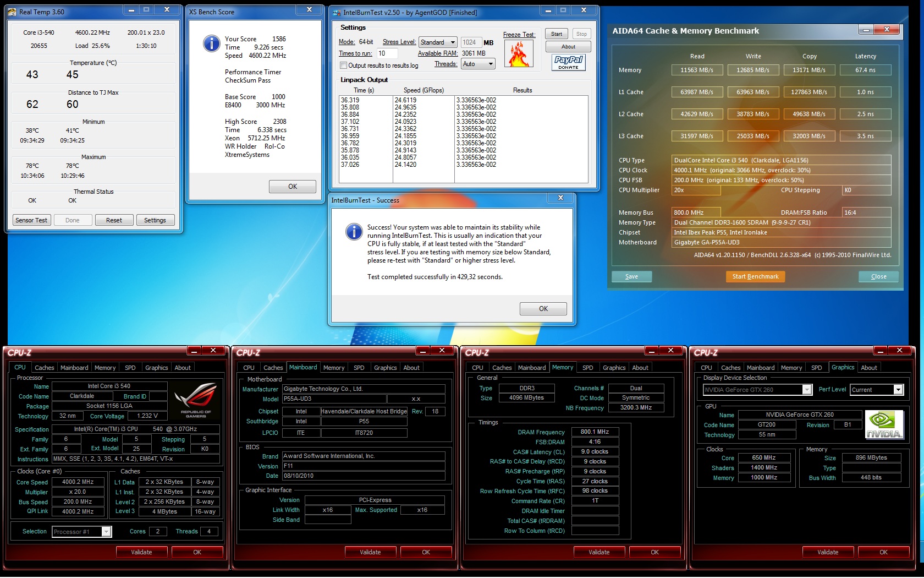Click the IntelBurnTest flame icon

(x=519, y=54)
